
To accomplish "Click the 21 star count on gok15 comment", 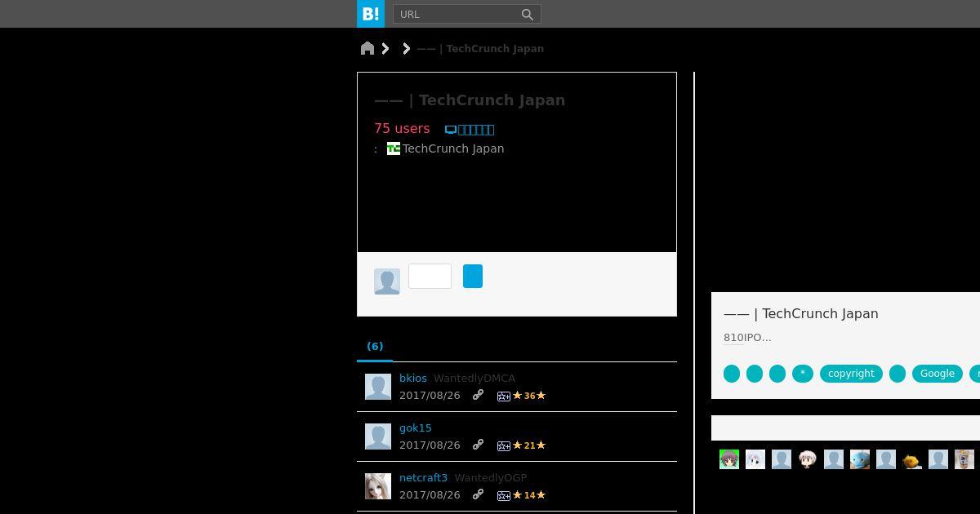I will click(529, 445).
